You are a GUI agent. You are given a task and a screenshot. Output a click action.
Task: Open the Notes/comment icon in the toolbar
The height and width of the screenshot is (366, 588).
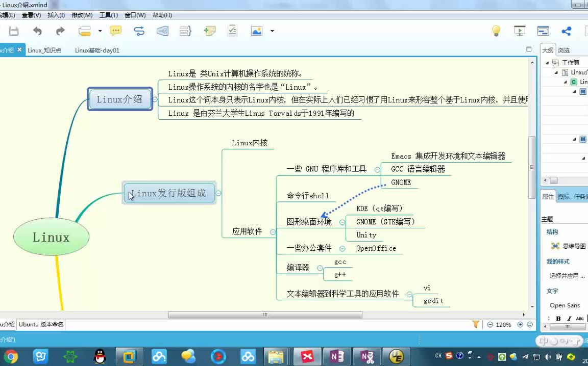pyautogui.click(x=116, y=31)
